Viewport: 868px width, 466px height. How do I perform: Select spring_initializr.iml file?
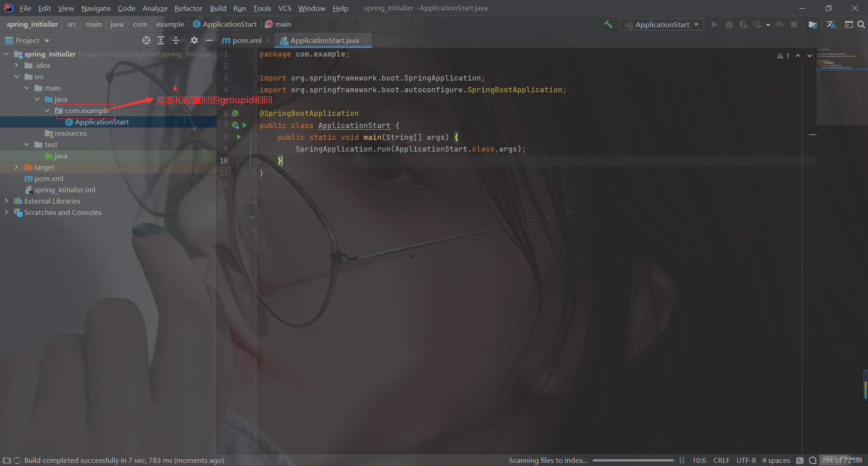[60, 190]
